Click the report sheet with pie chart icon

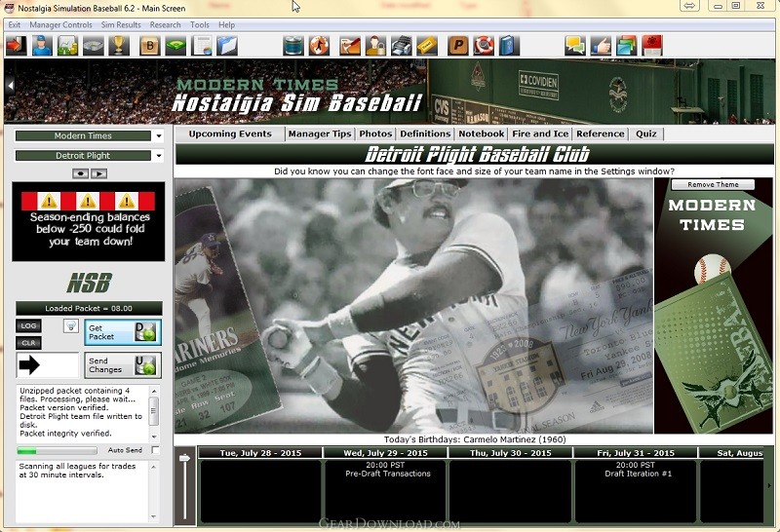202,46
